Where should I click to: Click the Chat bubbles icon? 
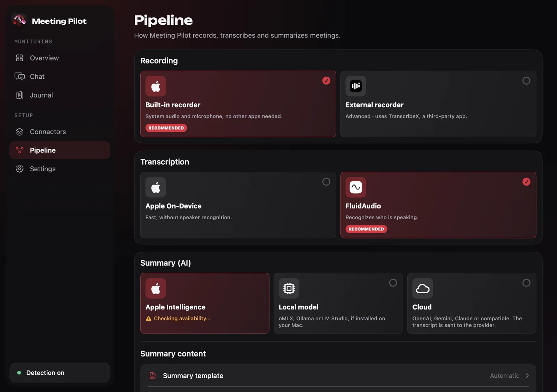19,77
